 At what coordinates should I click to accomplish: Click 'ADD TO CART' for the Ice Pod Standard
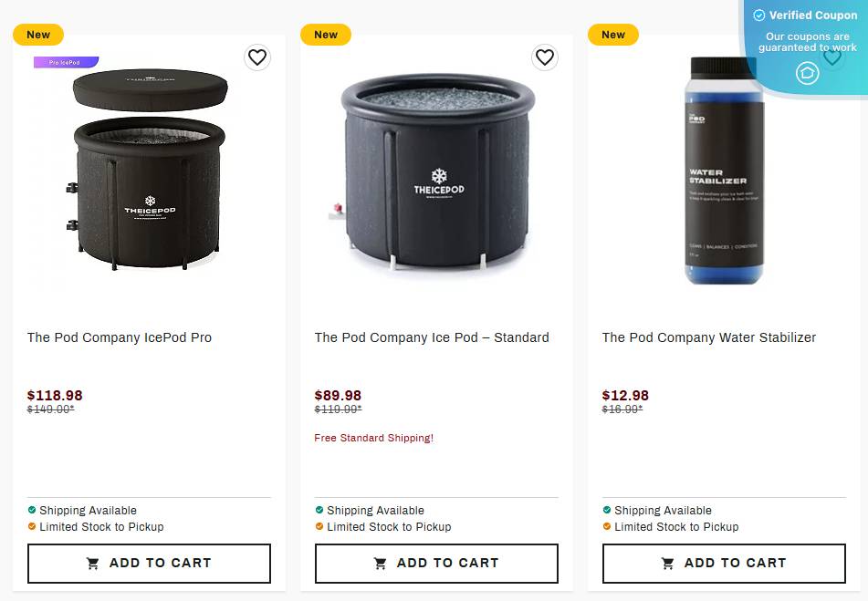coord(435,563)
